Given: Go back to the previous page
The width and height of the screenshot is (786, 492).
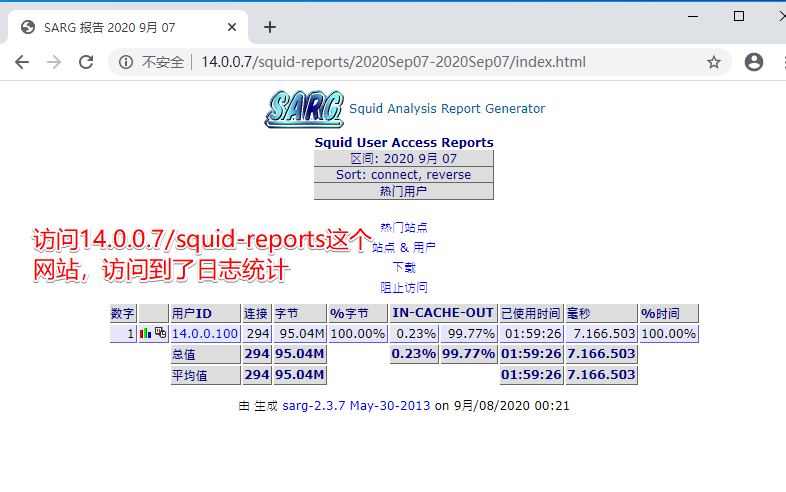Looking at the screenshot, I should pos(22,62).
